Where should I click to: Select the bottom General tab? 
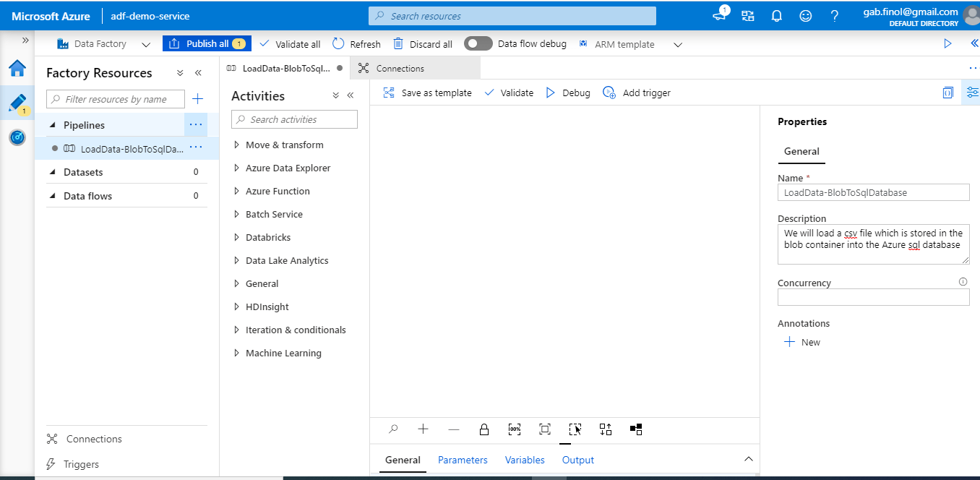(403, 460)
